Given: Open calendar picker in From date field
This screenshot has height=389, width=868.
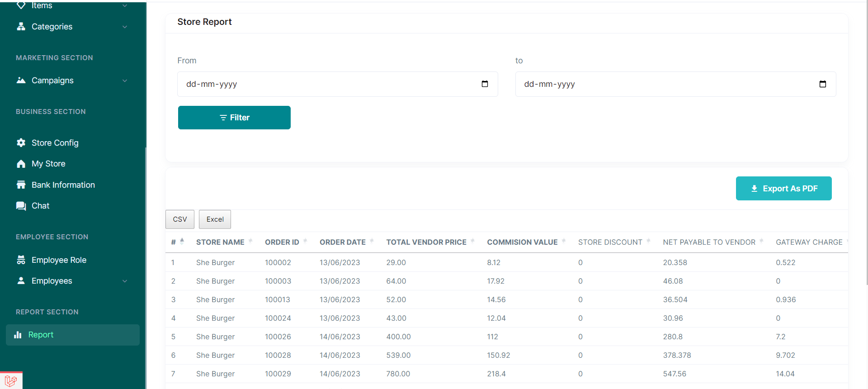Looking at the screenshot, I should (x=485, y=84).
